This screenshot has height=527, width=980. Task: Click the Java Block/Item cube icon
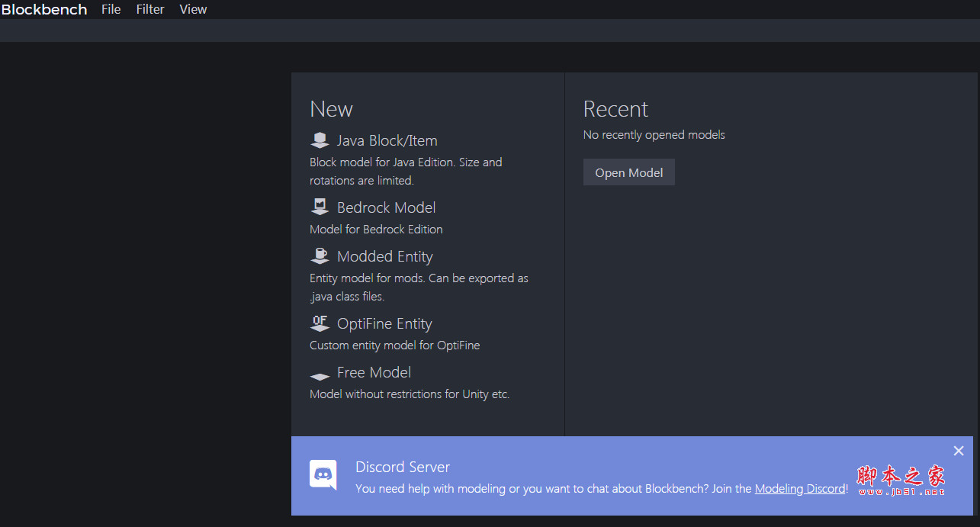[x=320, y=140]
